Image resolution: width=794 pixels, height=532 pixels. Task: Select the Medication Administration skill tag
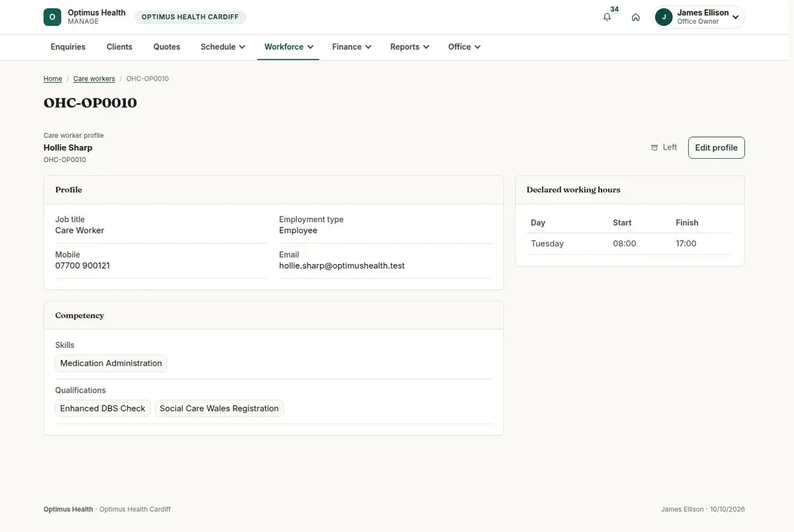coord(111,363)
